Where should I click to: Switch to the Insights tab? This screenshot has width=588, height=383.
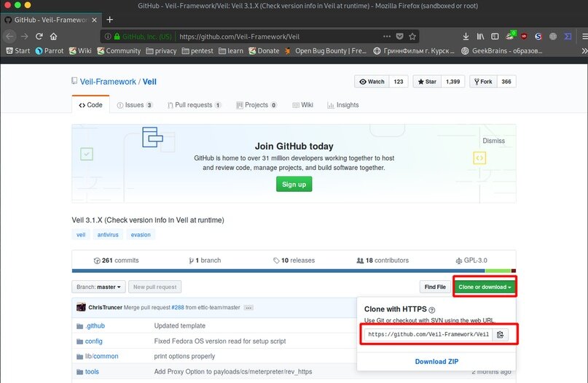pyautogui.click(x=343, y=105)
